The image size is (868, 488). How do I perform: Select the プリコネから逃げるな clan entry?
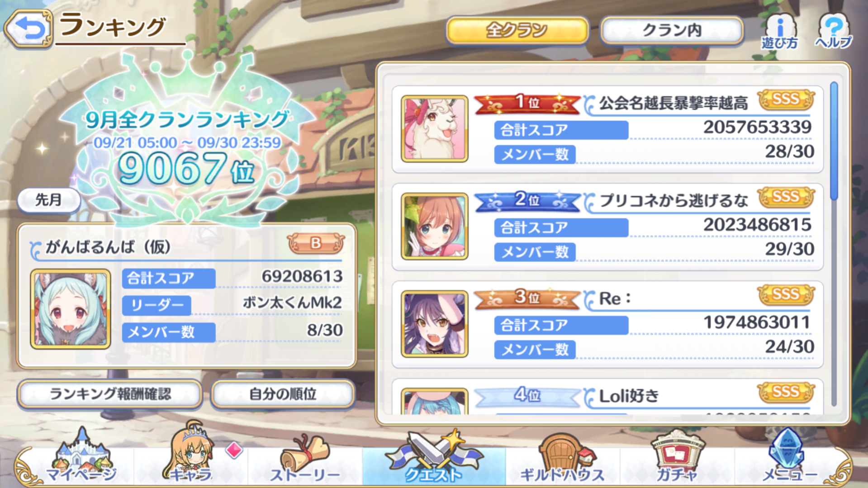coord(607,227)
